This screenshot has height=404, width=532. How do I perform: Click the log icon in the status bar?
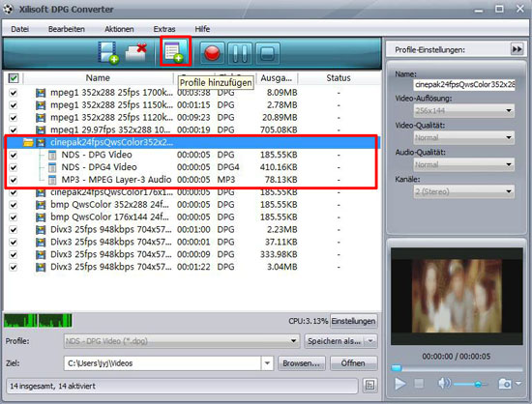369,386
